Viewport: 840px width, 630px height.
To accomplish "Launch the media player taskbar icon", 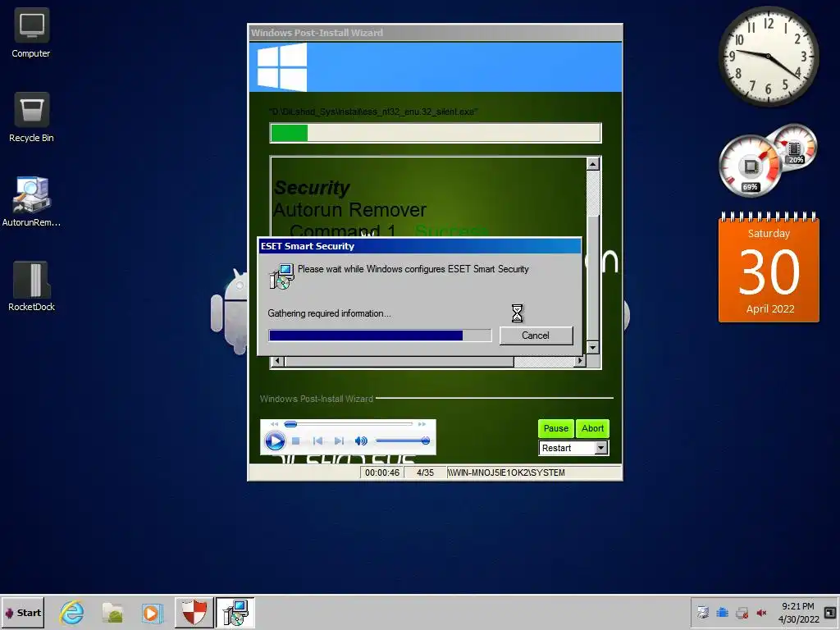I will (152, 612).
